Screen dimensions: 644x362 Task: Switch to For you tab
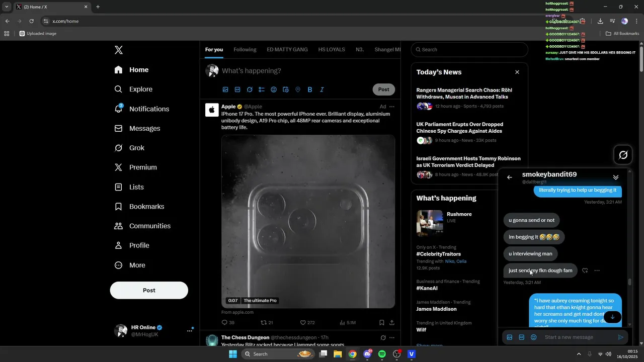[214, 50]
